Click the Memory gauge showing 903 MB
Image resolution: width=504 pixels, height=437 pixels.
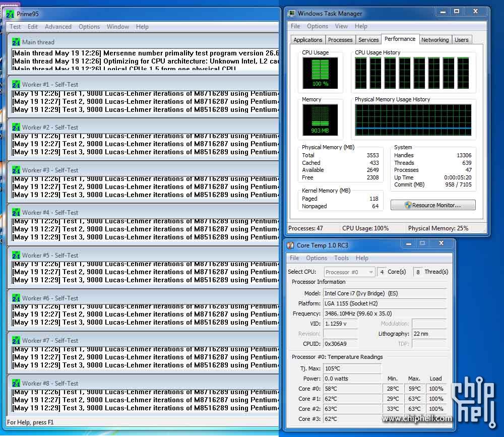click(x=320, y=120)
